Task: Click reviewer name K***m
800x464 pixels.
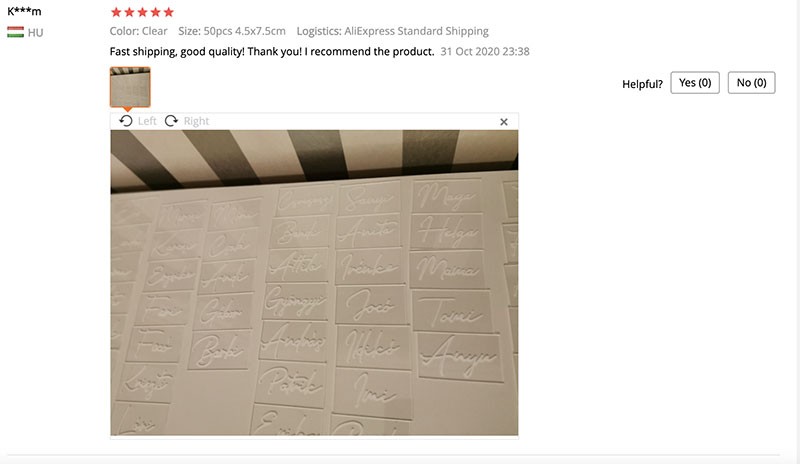Action: pyautogui.click(x=24, y=11)
